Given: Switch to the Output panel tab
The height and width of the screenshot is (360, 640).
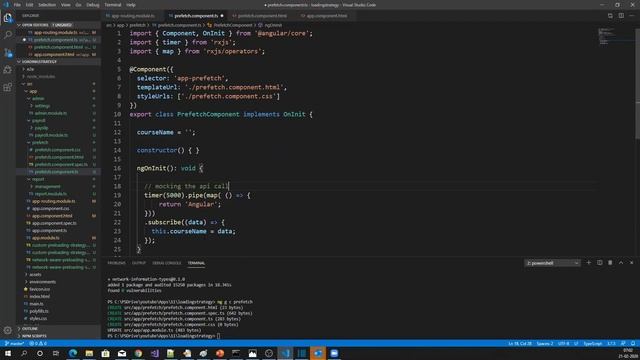Looking at the screenshot, I should click(139, 263).
